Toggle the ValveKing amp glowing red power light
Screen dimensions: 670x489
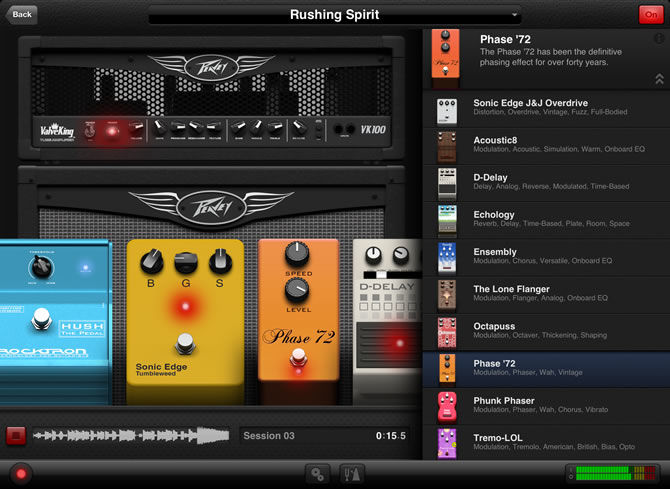pyautogui.click(x=112, y=131)
